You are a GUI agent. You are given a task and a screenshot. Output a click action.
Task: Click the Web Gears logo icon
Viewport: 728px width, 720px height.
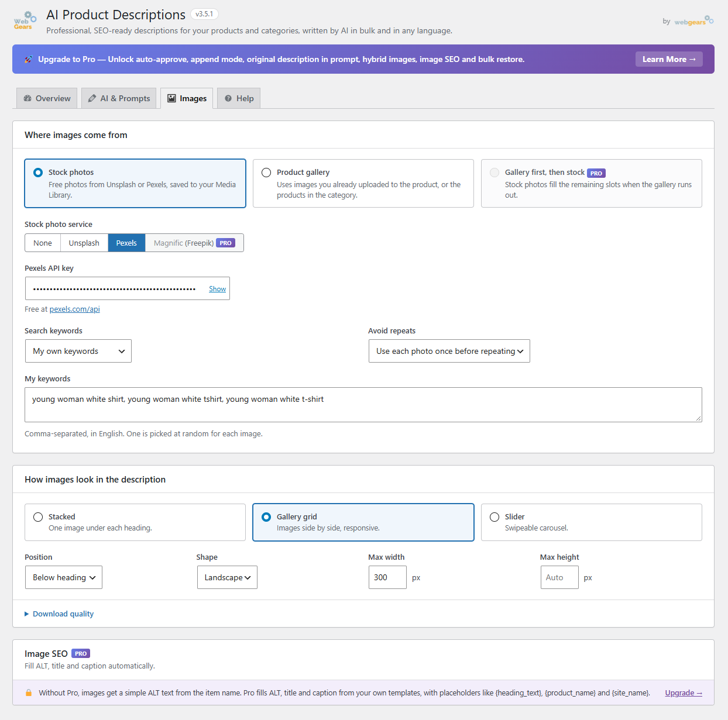(x=25, y=20)
